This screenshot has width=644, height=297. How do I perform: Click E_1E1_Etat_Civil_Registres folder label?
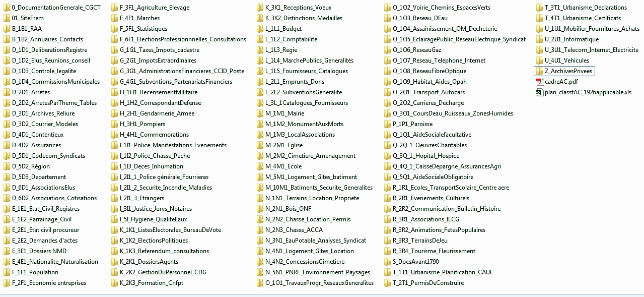(x=45, y=209)
